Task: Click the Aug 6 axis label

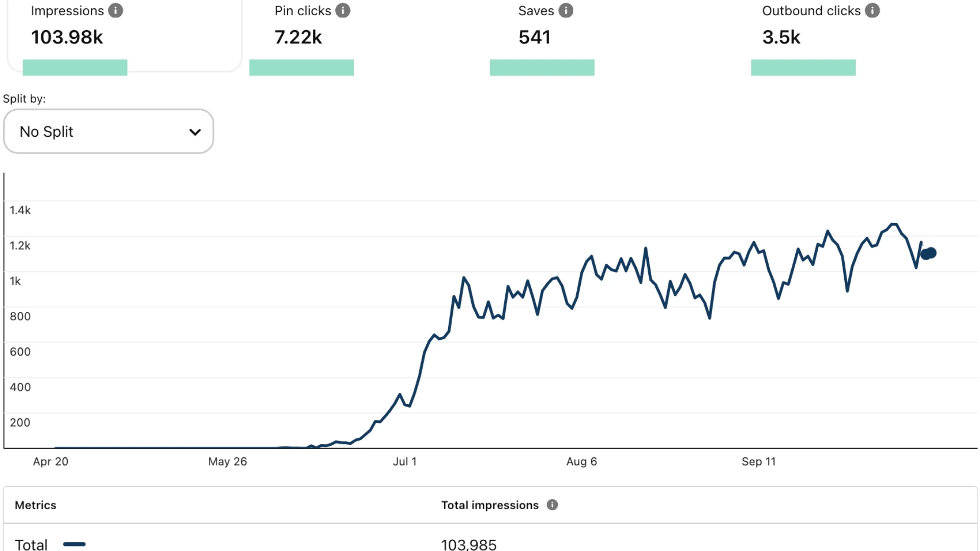Action: click(581, 462)
